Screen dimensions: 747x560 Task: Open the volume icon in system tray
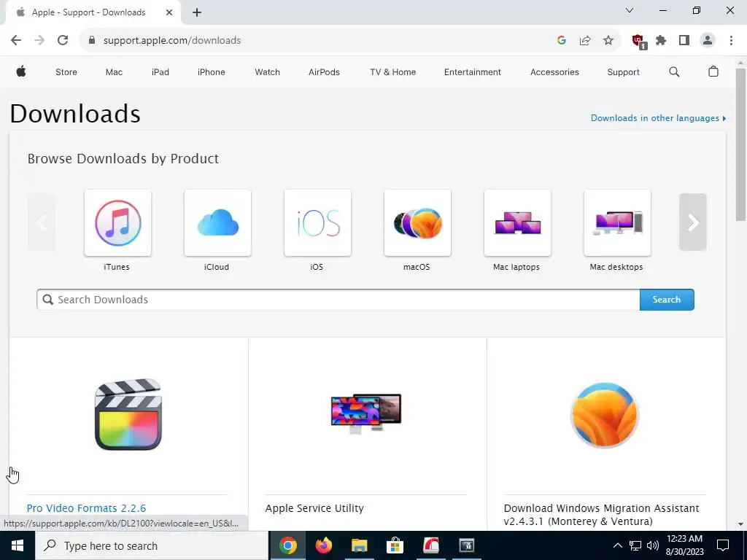click(x=653, y=545)
